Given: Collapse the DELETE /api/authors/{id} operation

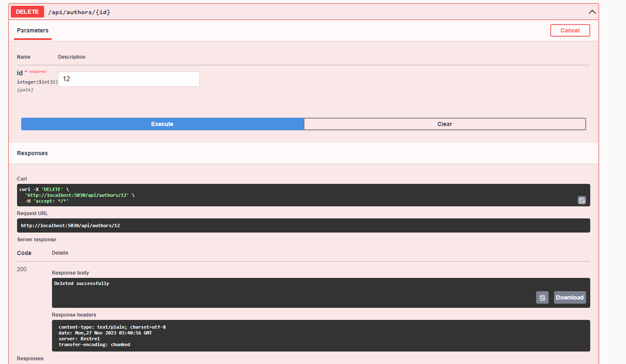Looking at the screenshot, I should point(592,12).
